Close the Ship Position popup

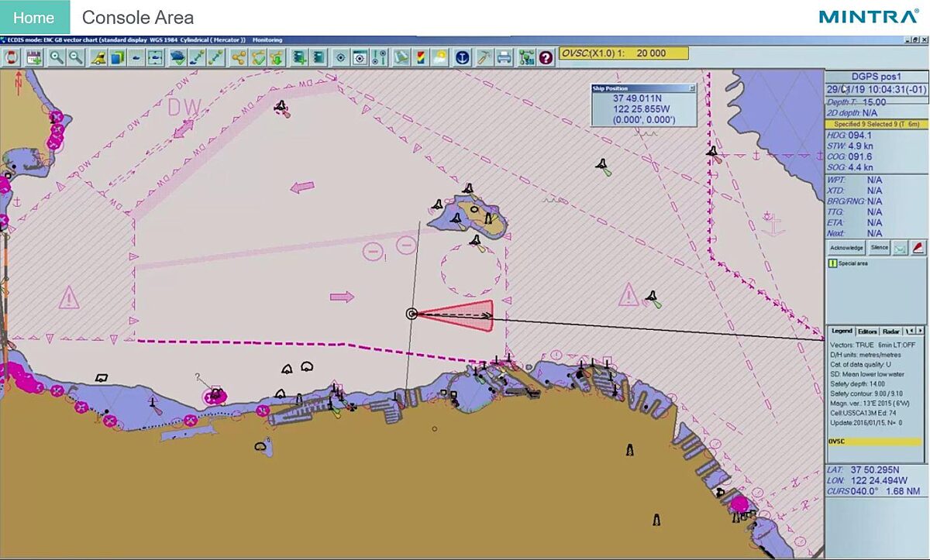tap(692, 89)
